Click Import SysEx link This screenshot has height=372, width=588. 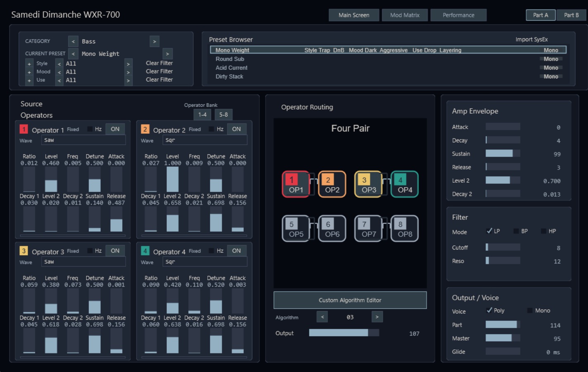point(531,40)
